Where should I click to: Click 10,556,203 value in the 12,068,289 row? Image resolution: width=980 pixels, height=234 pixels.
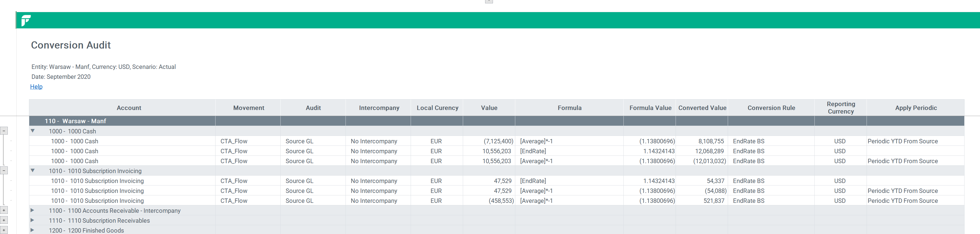pyautogui.click(x=496, y=151)
